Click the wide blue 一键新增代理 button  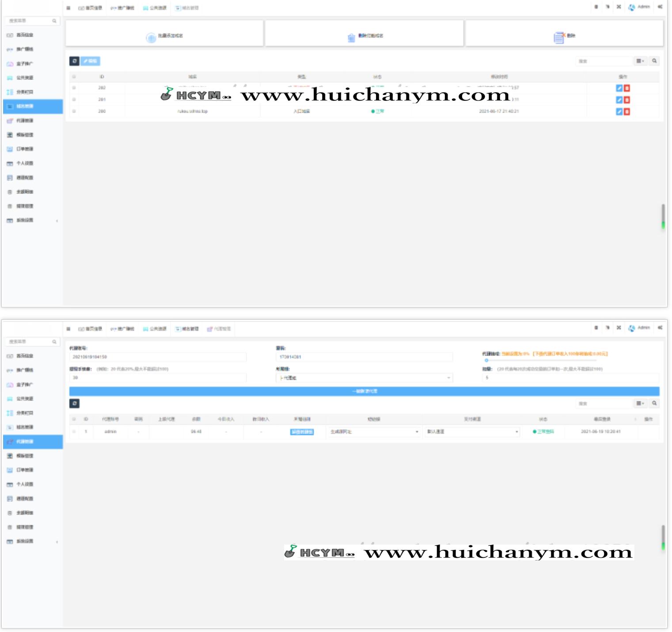pos(364,391)
